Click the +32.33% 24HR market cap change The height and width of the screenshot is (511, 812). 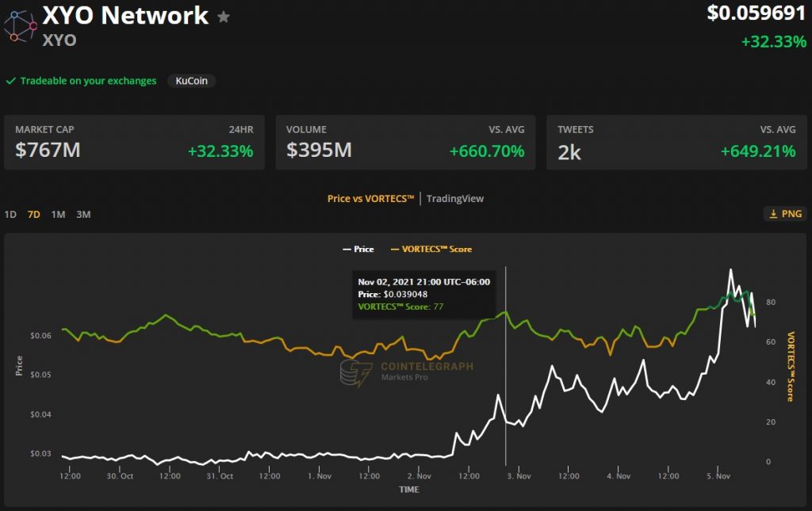coord(220,151)
